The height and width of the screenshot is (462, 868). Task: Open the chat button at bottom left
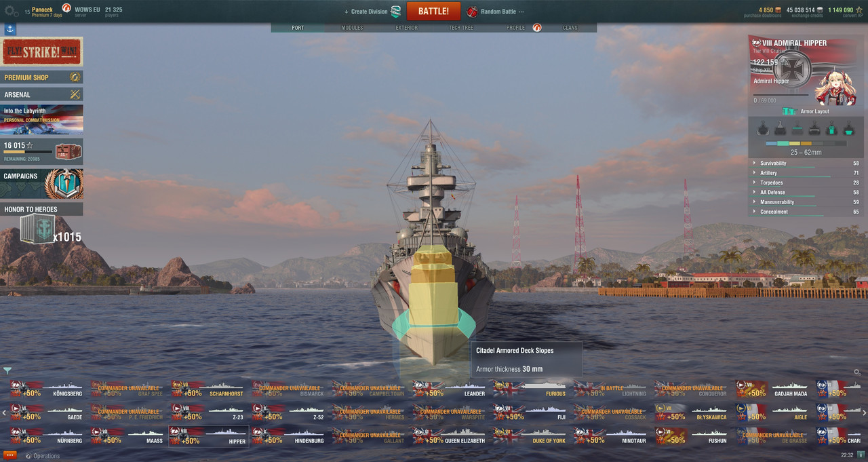[x=10, y=455]
